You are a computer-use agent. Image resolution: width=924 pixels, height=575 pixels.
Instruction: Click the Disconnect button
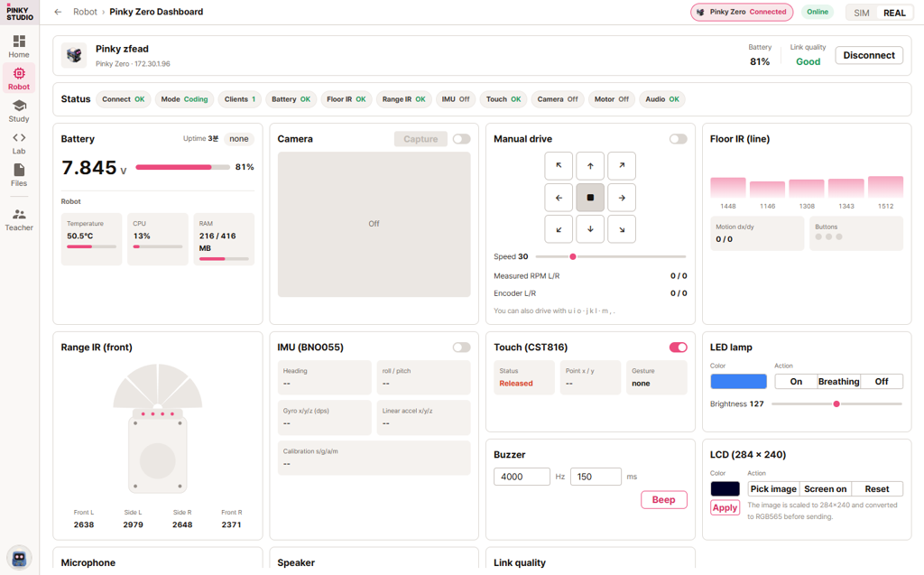coord(869,55)
